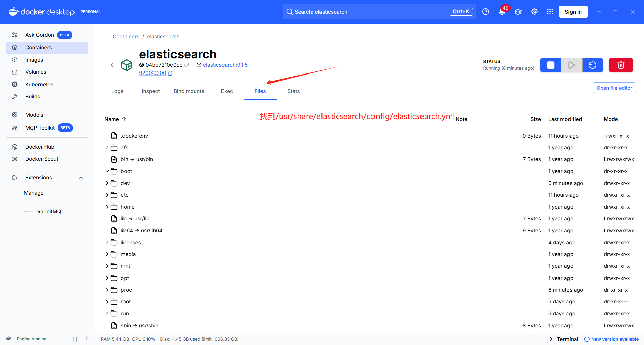Open the notifications bell
Screen dimensions: 644x345
(x=501, y=12)
